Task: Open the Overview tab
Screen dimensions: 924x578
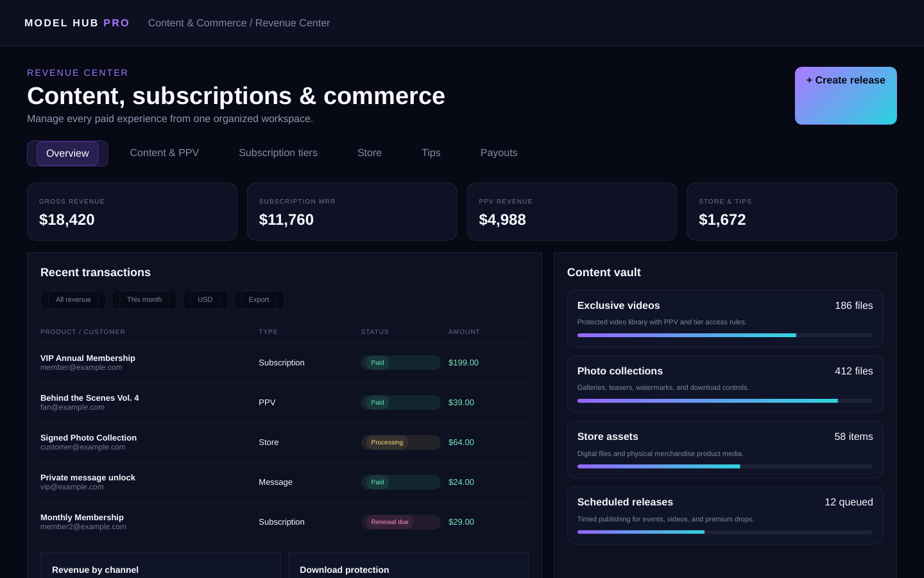Action: [67, 153]
